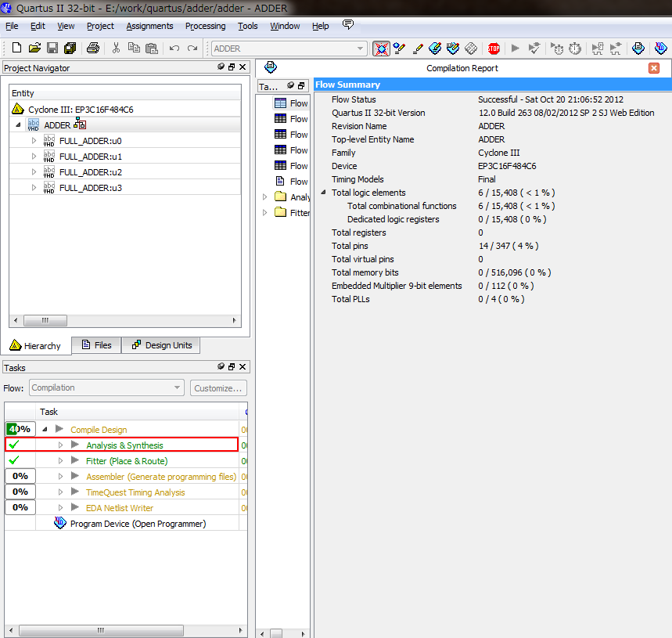Select the Hierarchy tab
672x638 pixels.
(36, 345)
